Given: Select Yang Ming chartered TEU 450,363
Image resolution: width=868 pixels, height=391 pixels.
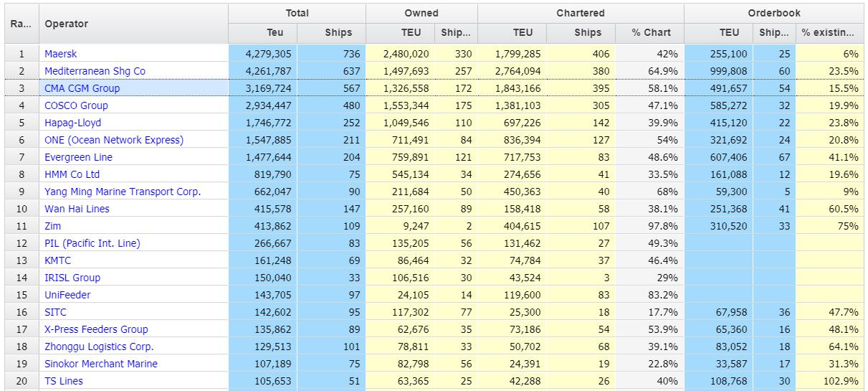Looking at the screenshot, I should click(x=512, y=192).
